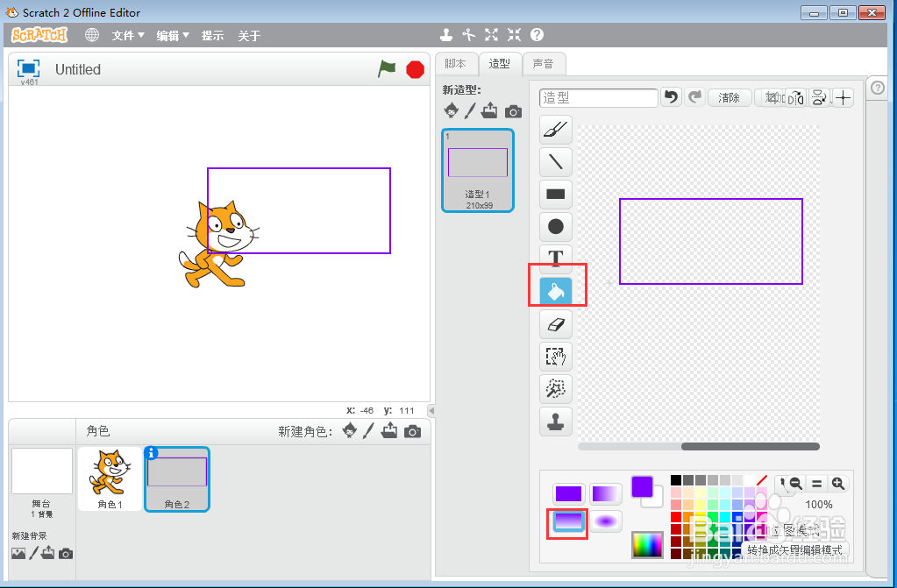
Task: Select the Rectangle tool
Action: 556,194
